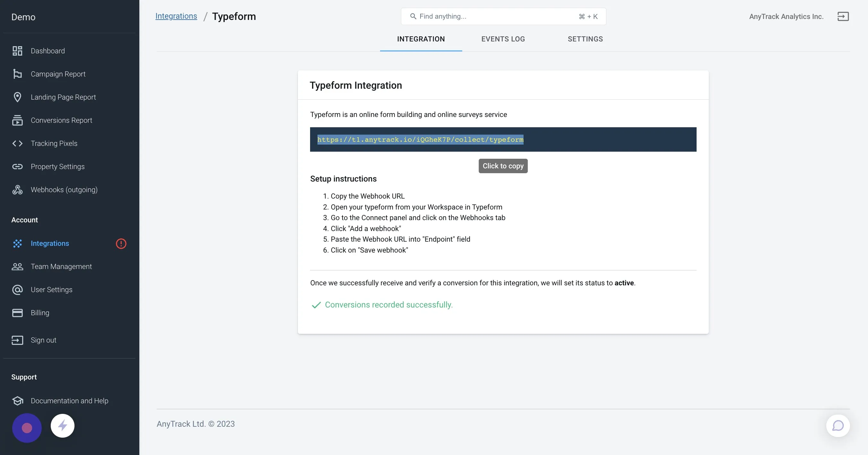The height and width of the screenshot is (455, 868).
Task: Click the Conversions Report icon
Action: coord(17,120)
